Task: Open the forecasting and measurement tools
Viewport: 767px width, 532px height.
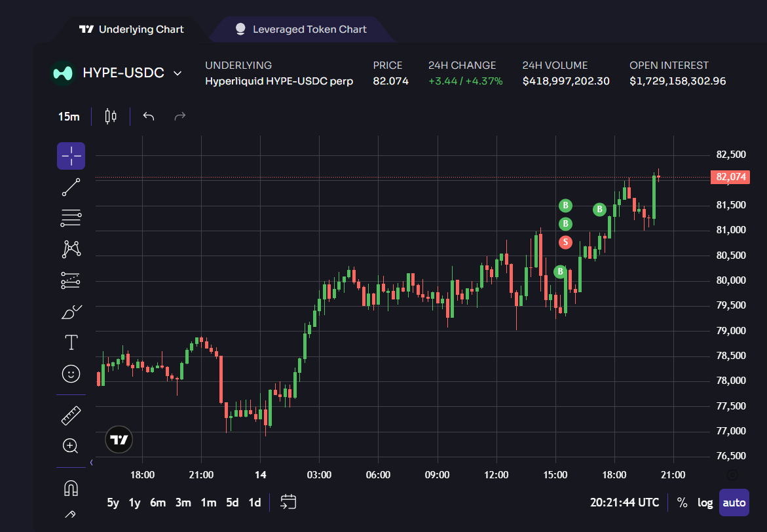Action: [x=71, y=280]
